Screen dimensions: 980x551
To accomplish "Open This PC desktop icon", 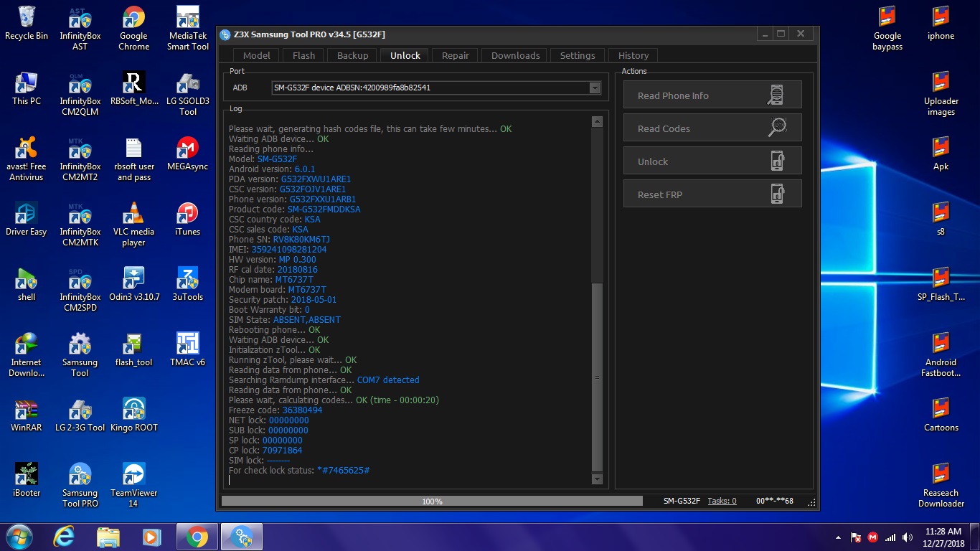I will [x=27, y=89].
